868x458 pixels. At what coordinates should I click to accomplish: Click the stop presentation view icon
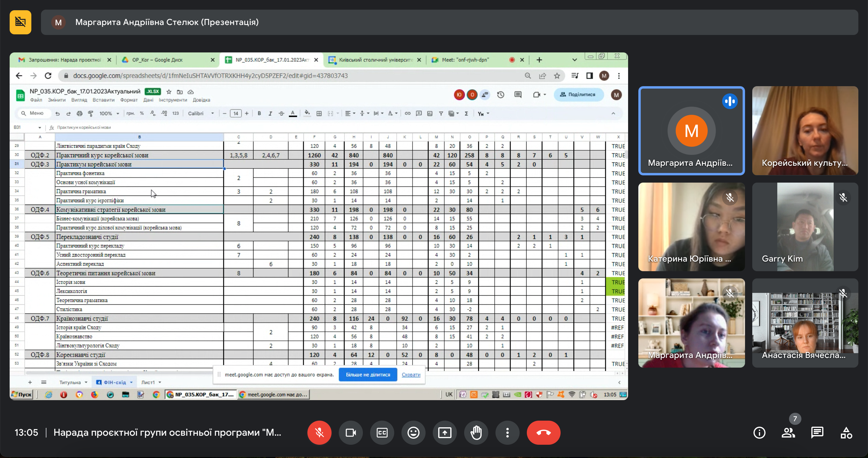pyautogui.click(x=20, y=22)
